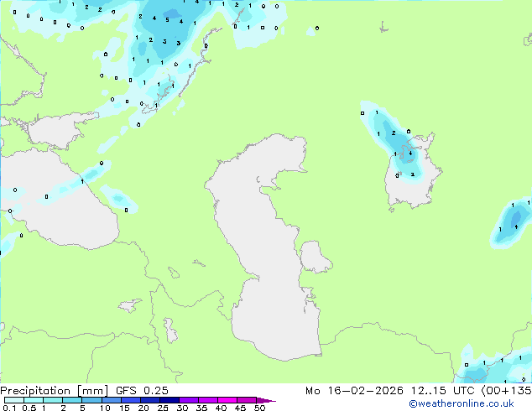Click the Kara-Bogaz-Gol bay east of the Caspian
The image size is (532, 411).
(315, 257)
